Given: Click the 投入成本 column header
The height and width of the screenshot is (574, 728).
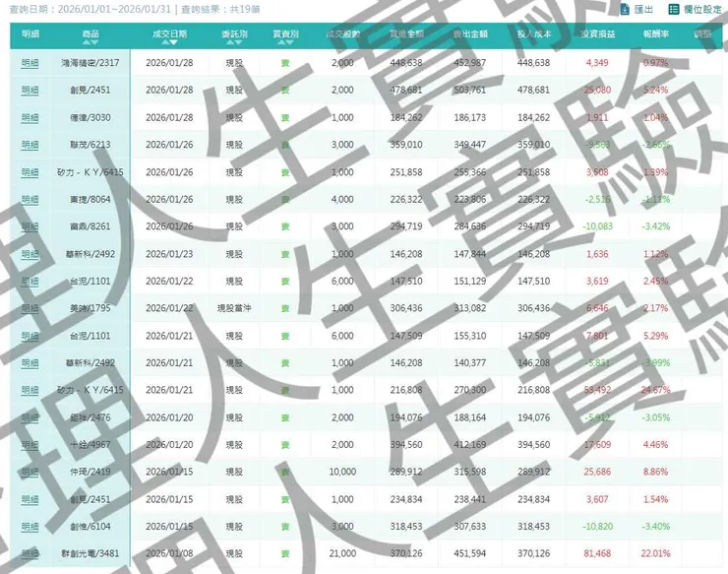Looking at the screenshot, I should (x=534, y=33).
